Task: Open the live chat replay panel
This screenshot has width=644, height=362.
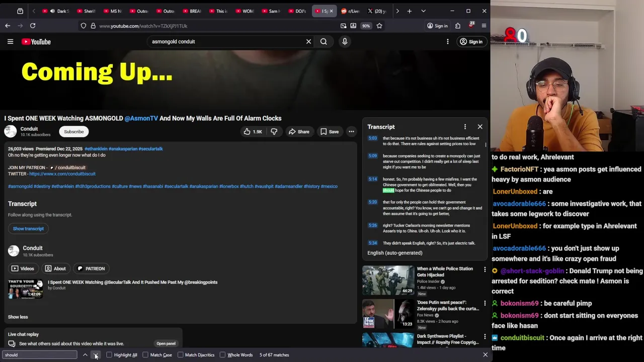Action: (x=166, y=344)
